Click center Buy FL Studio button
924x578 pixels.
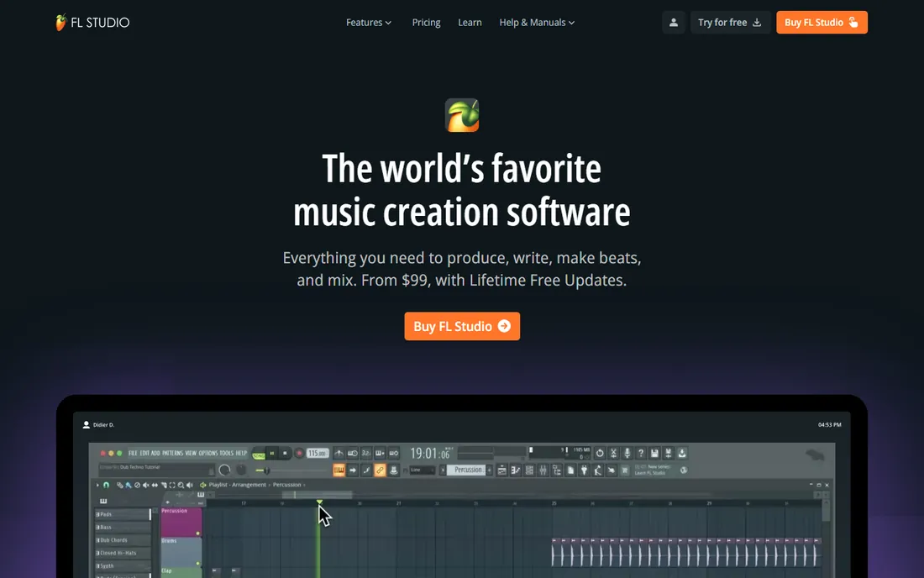(462, 326)
